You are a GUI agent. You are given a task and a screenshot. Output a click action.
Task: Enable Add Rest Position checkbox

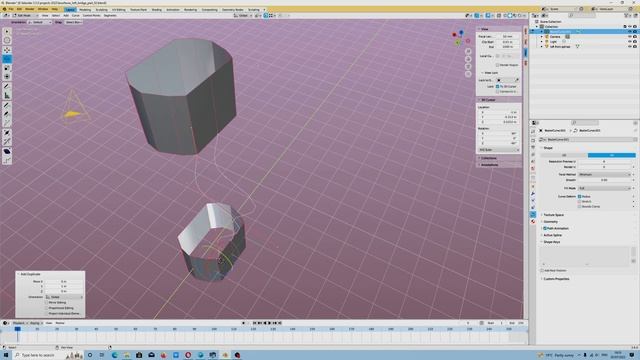tap(542, 271)
